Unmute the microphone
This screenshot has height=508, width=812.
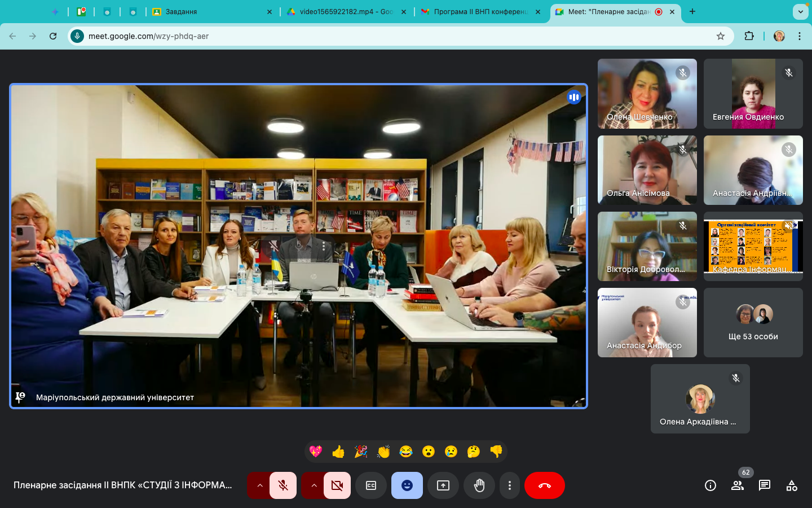tap(283, 485)
